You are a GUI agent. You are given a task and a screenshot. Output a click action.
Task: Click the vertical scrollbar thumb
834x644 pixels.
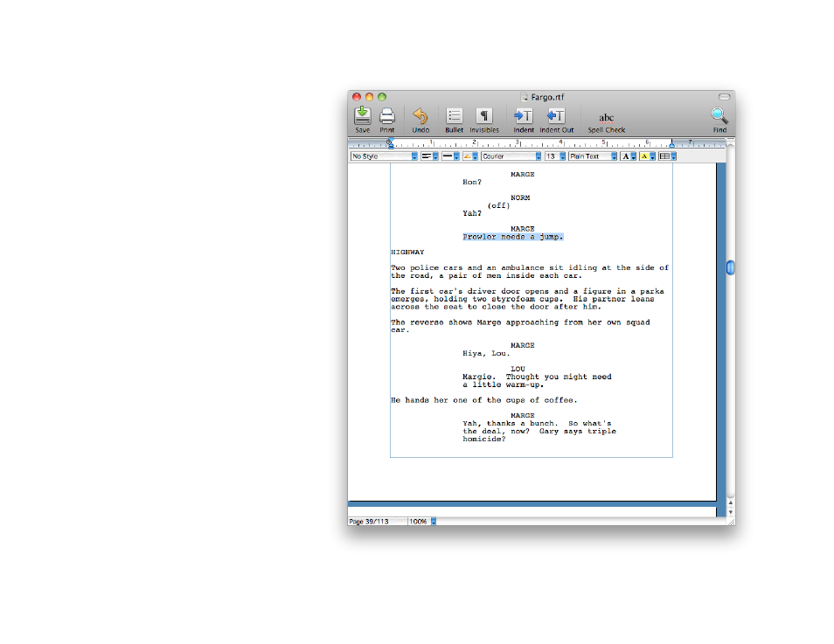(x=730, y=267)
